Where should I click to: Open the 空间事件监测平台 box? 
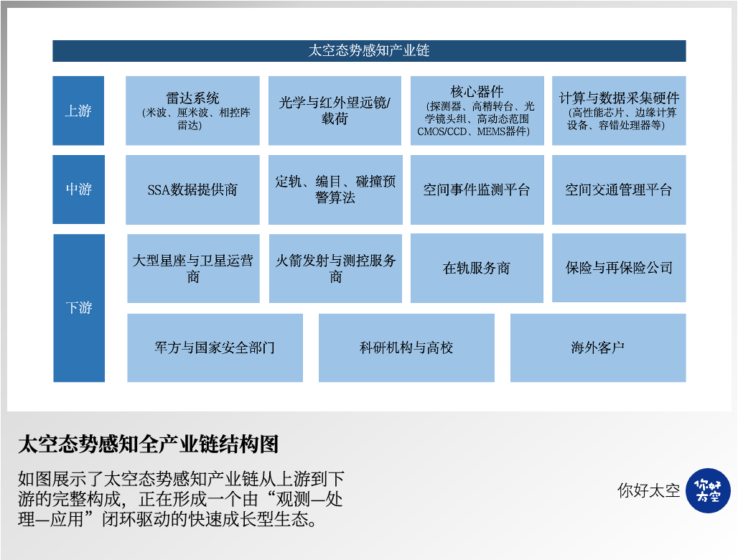tap(477, 190)
